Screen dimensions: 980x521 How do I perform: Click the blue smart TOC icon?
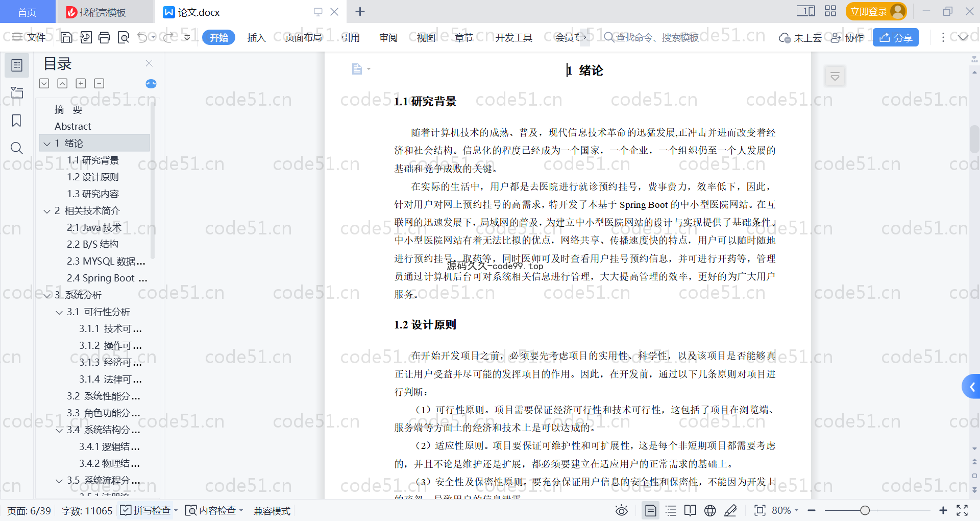(151, 84)
